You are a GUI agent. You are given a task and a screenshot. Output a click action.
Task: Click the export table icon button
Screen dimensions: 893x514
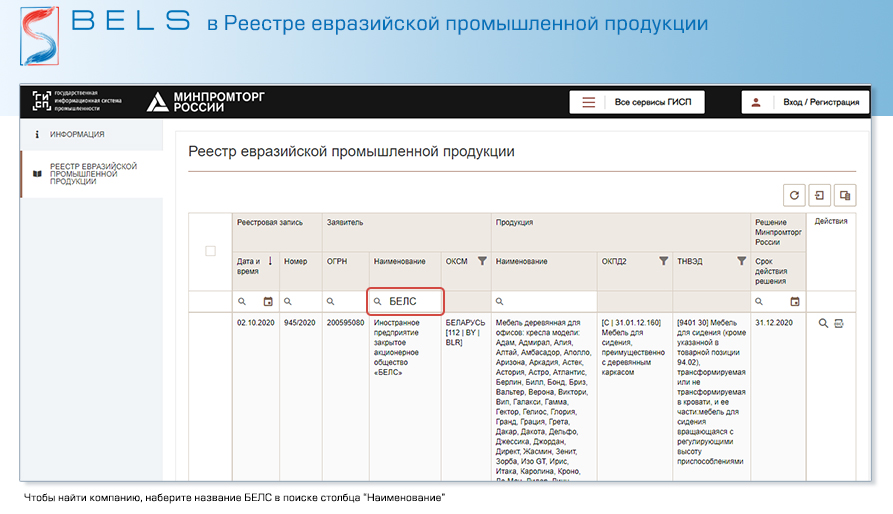point(819,196)
